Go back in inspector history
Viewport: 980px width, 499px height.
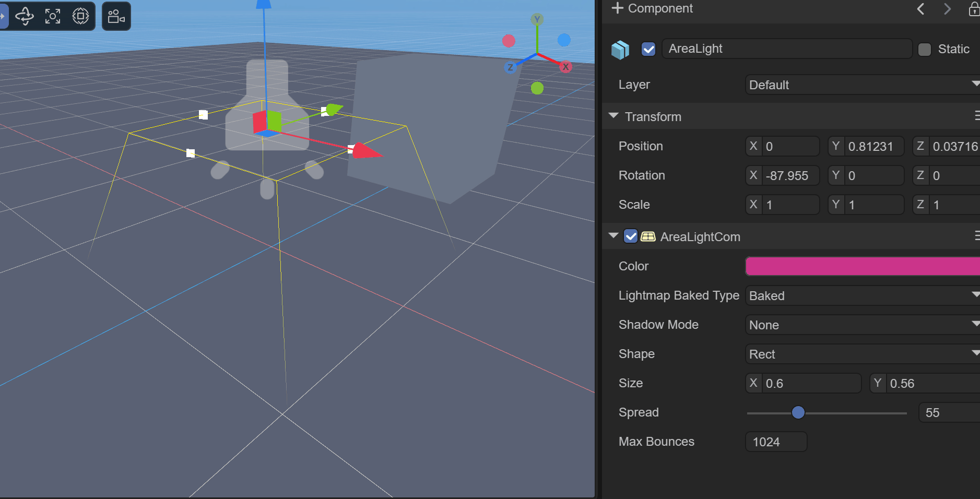(921, 9)
